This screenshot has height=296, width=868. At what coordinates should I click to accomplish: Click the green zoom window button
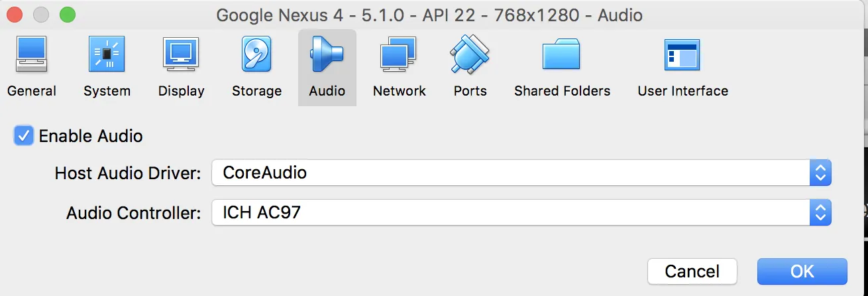(67, 14)
